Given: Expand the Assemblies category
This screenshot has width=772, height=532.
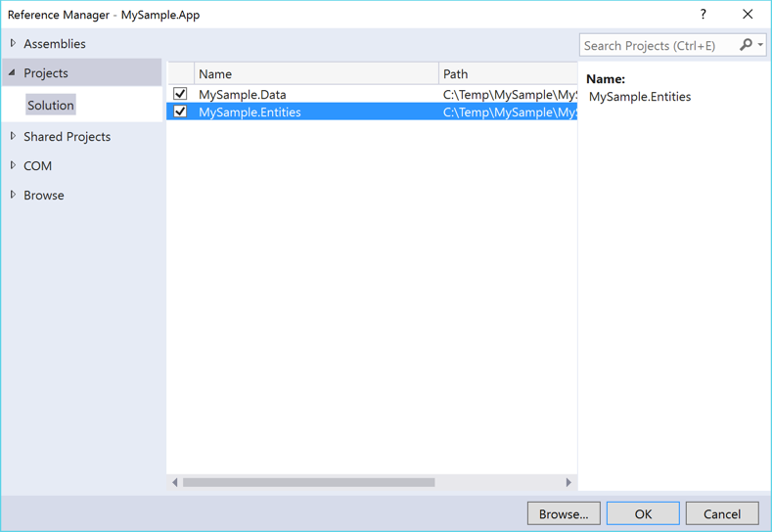Looking at the screenshot, I should coord(13,44).
